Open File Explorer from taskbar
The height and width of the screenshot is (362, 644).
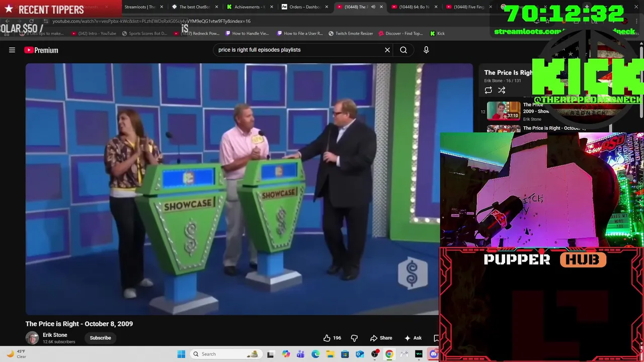coord(330,354)
